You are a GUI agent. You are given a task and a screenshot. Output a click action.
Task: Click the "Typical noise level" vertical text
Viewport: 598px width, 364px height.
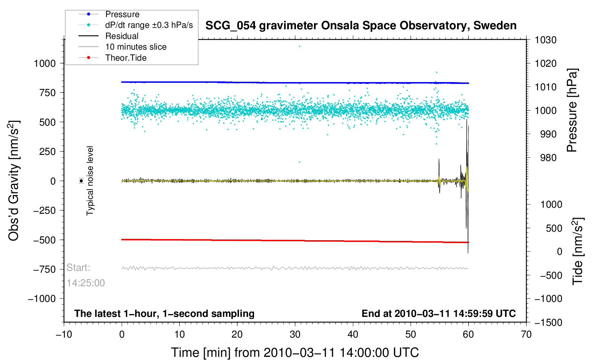click(x=90, y=181)
